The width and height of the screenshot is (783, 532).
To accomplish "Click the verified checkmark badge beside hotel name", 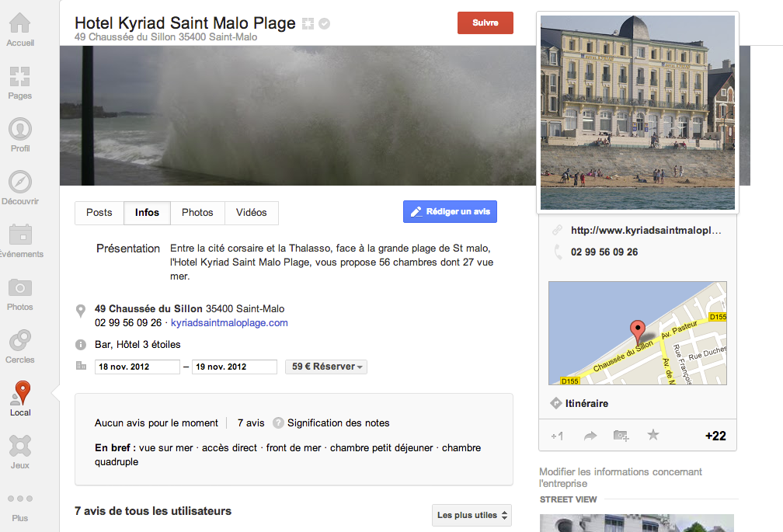I will [325, 23].
